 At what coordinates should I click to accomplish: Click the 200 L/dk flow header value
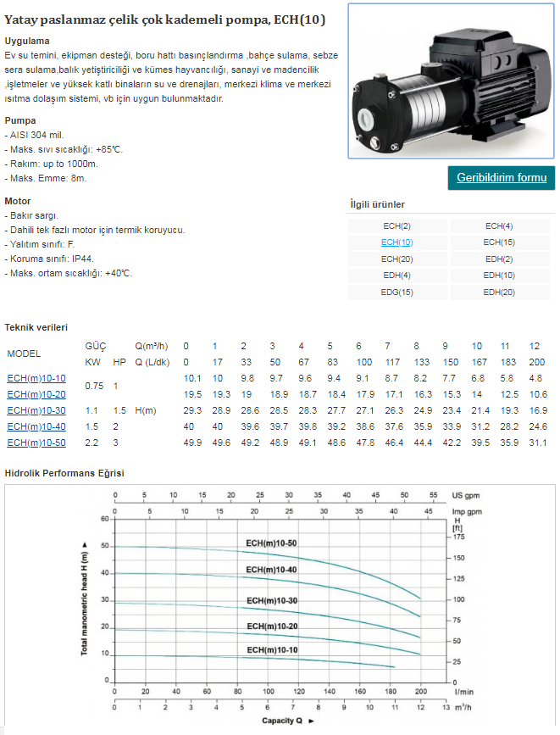coord(537,362)
